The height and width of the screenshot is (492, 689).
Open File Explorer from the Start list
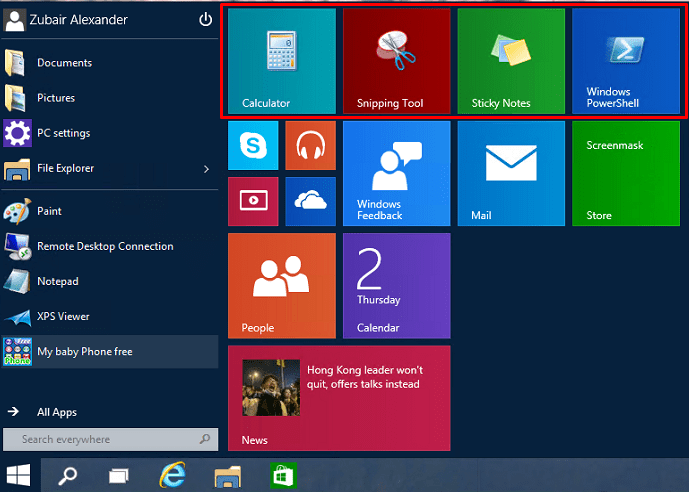pyautogui.click(x=99, y=169)
